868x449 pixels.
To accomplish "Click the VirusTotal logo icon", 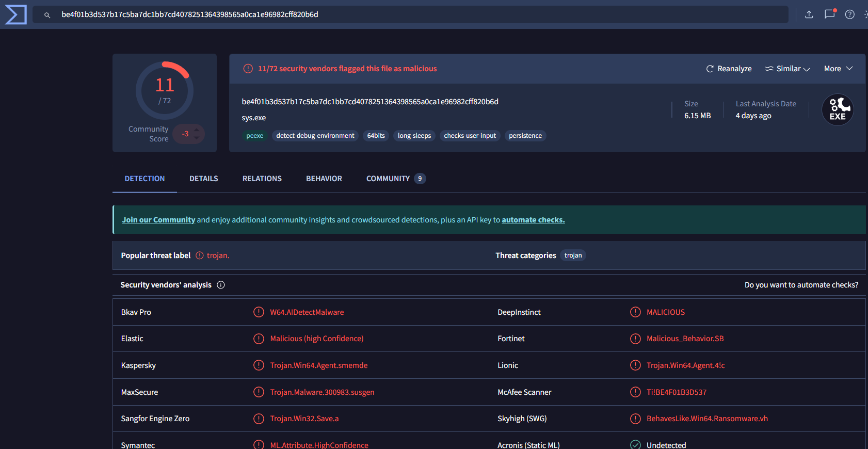I will 15,14.
